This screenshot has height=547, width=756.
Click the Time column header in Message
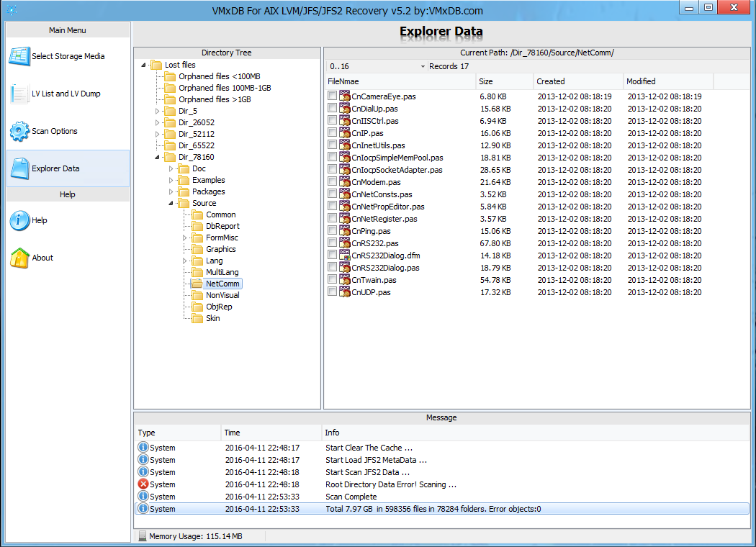(x=271, y=433)
